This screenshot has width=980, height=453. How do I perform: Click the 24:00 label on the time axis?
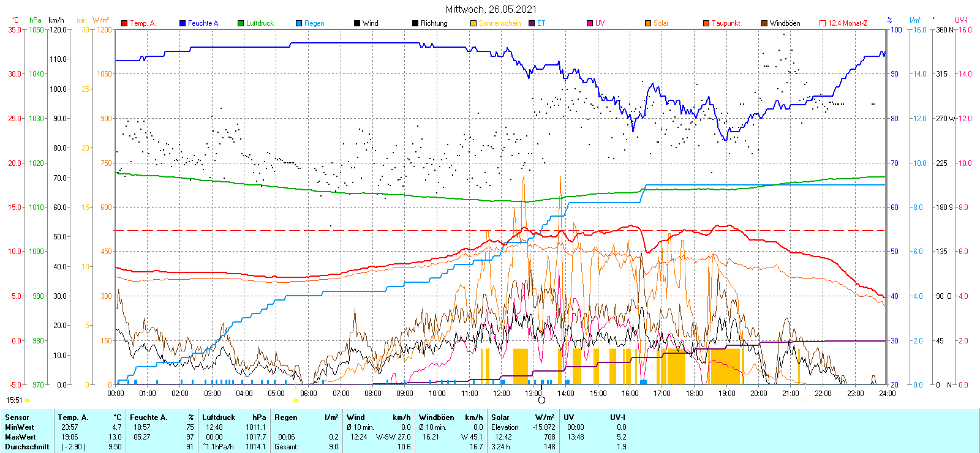pyautogui.click(x=888, y=394)
